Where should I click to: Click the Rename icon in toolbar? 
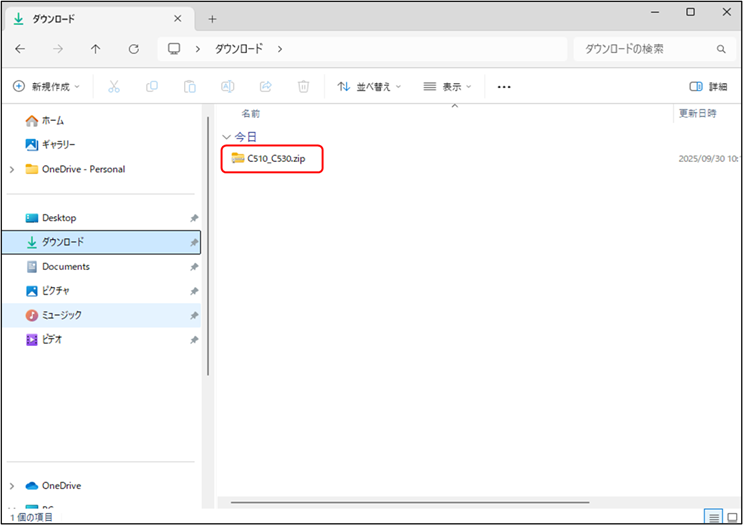228,87
